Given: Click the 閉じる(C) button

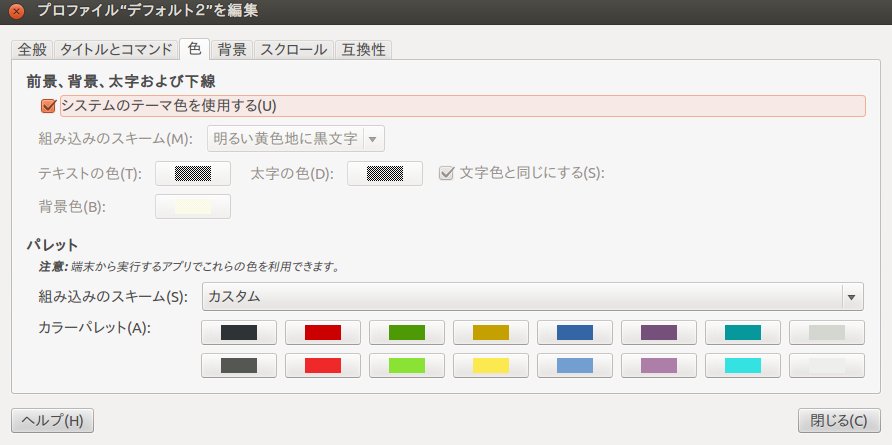Looking at the screenshot, I should pos(839,421).
